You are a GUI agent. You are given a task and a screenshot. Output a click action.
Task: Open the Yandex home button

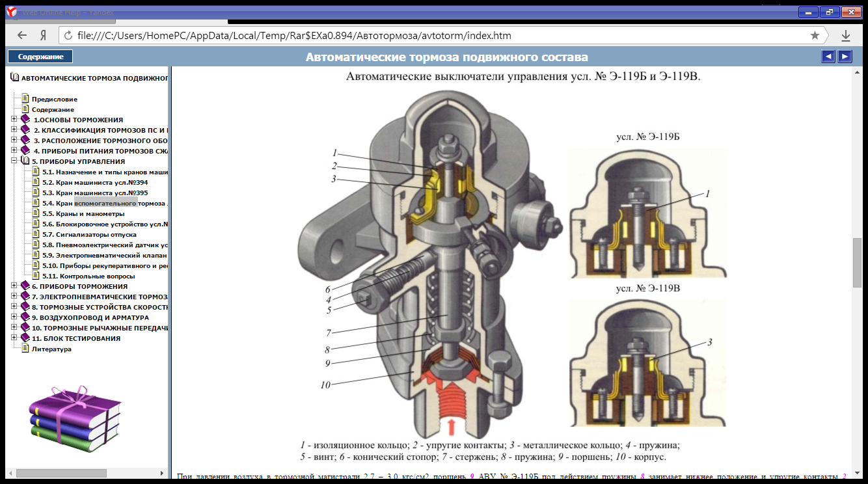pyautogui.click(x=42, y=35)
